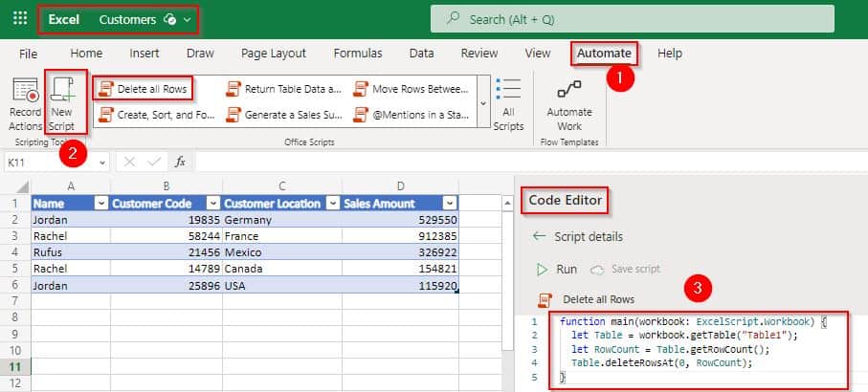Switch to the View tab
Screen dimensions: 868x392
pyautogui.click(x=538, y=54)
